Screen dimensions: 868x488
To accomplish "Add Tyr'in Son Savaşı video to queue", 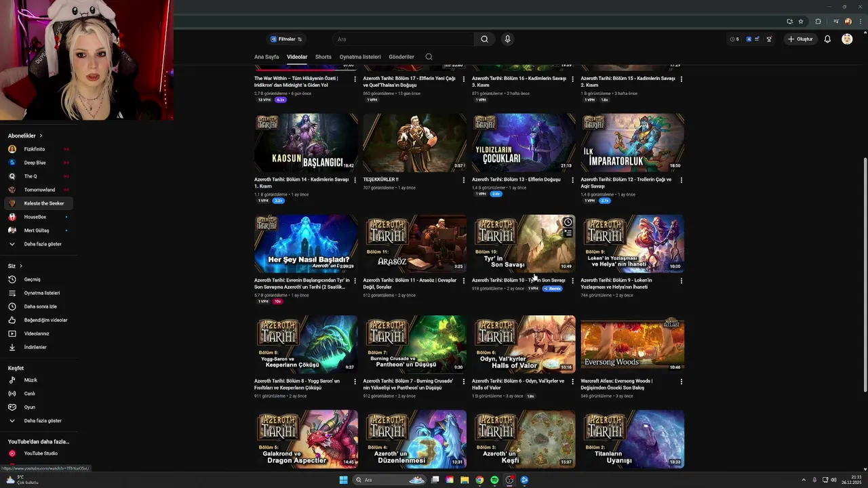I will pos(568,233).
